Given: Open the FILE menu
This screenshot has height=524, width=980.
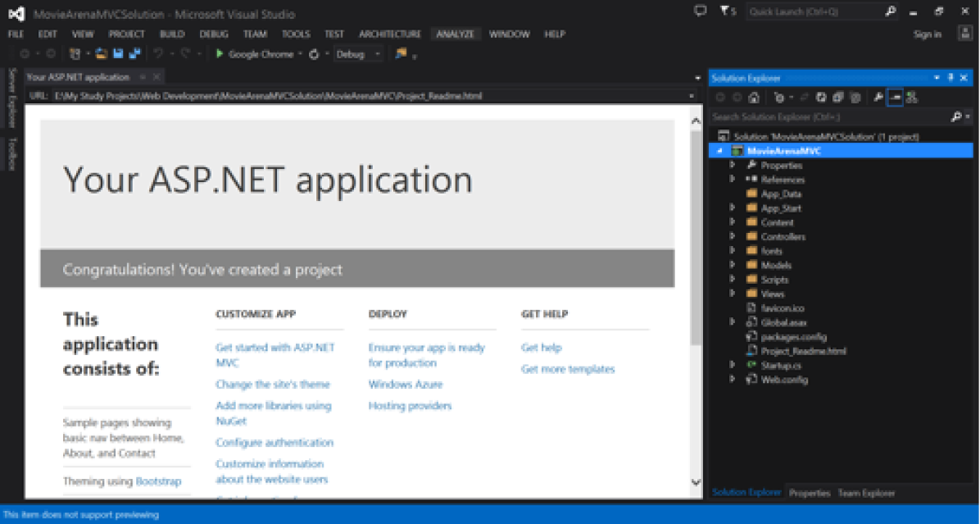Looking at the screenshot, I should pyautogui.click(x=16, y=34).
